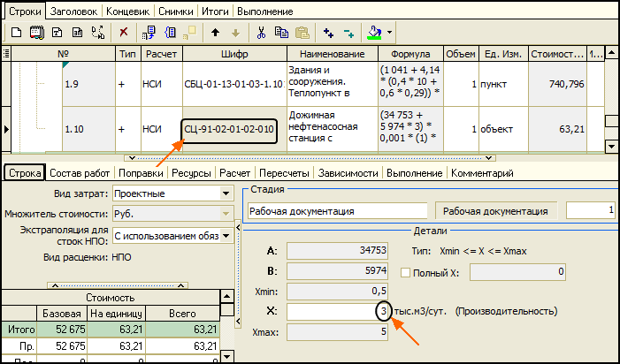
Task: Cut selection with scissors icon
Action: click(x=261, y=33)
